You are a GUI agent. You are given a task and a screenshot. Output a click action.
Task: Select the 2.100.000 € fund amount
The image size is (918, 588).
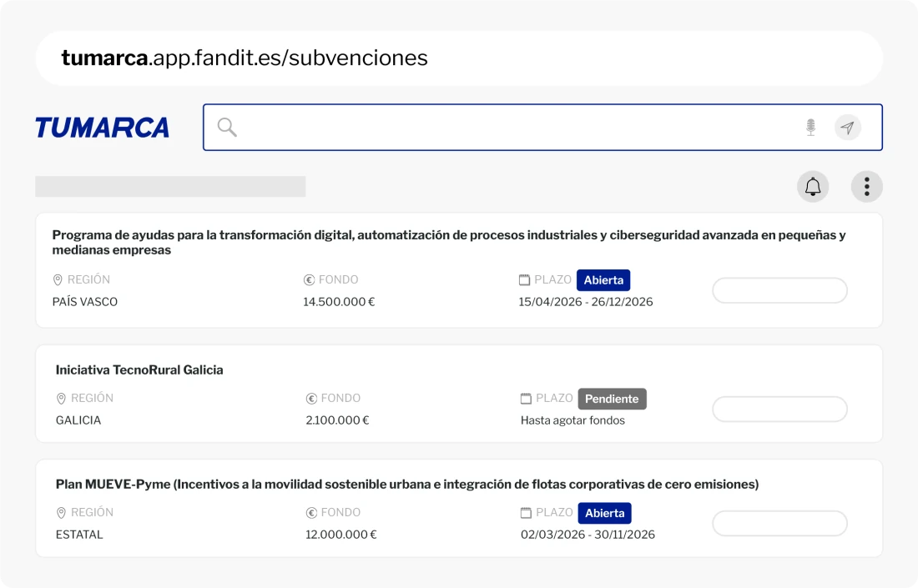tap(338, 420)
